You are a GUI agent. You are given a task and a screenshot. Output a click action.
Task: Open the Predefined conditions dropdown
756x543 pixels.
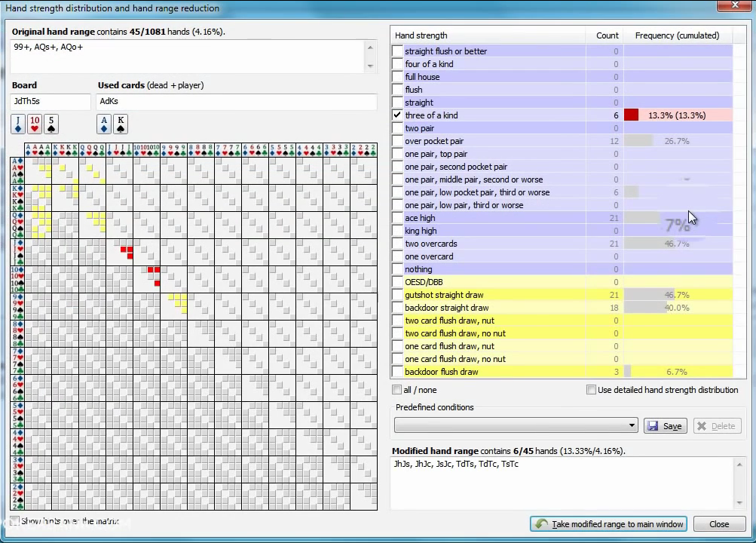[632, 426]
